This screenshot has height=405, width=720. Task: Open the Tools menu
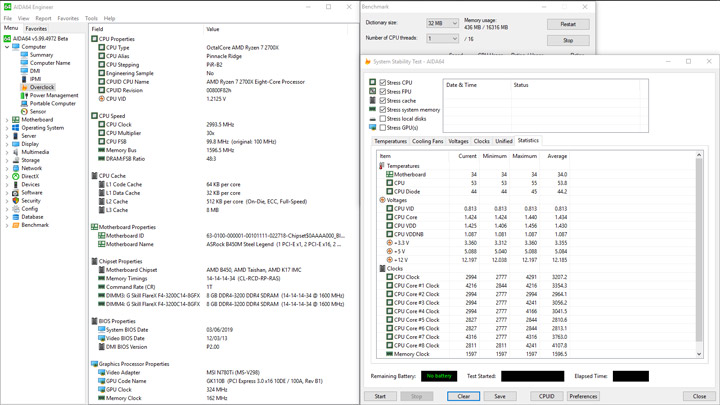point(91,18)
